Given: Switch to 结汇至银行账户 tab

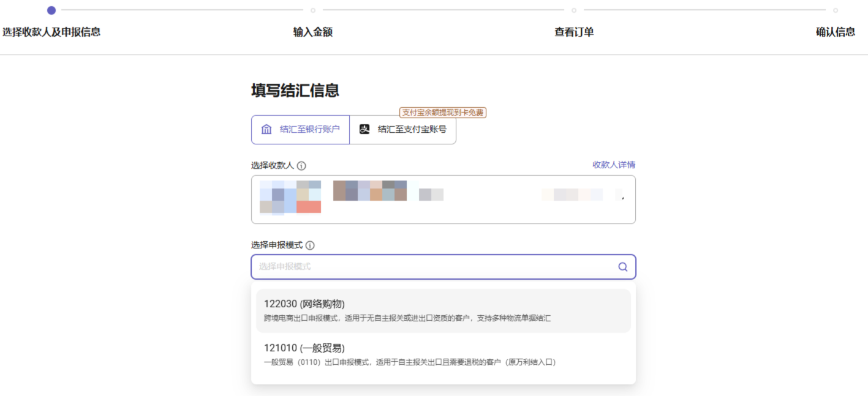Looking at the screenshot, I should point(300,130).
